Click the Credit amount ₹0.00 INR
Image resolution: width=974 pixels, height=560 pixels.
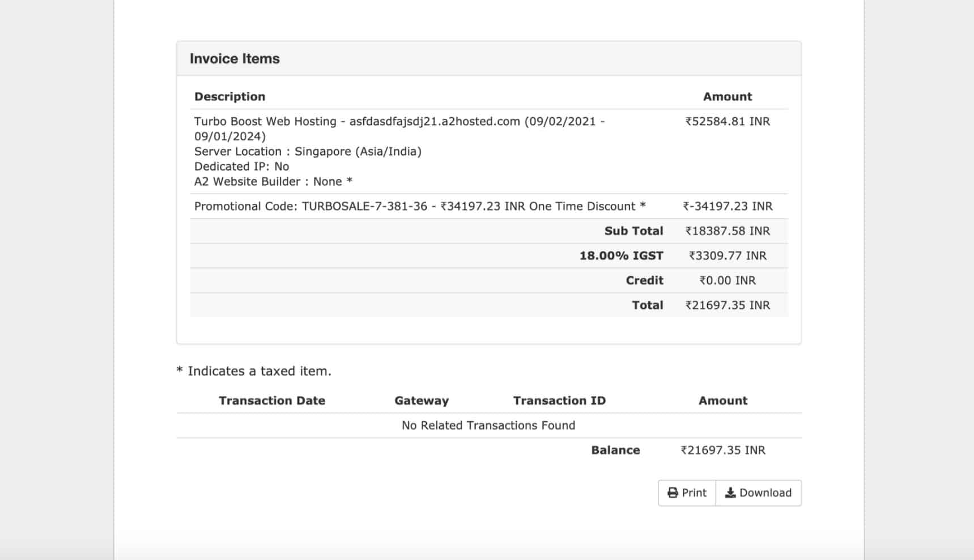pyautogui.click(x=728, y=280)
